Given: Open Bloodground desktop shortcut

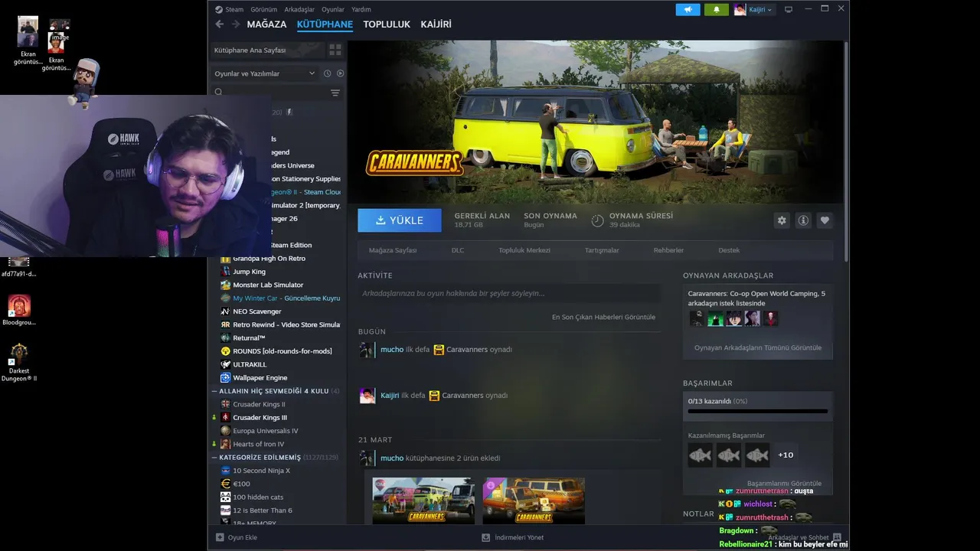Looking at the screenshot, I should (x=19, y=305).
